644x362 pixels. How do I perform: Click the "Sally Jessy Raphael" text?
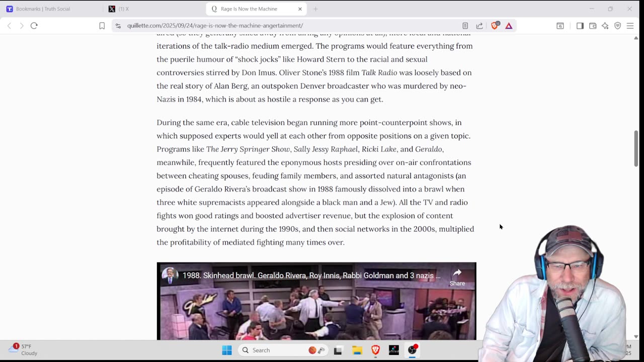(x=326, y=149)
